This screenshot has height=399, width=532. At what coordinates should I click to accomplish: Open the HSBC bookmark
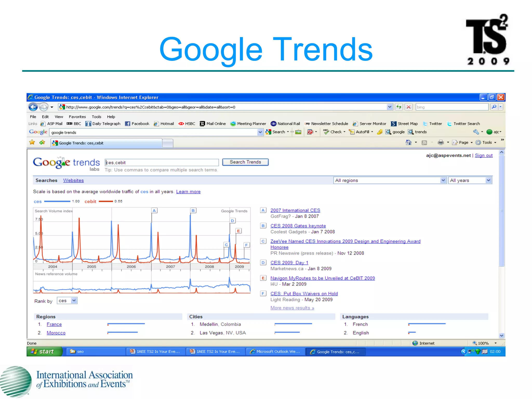[x=187, y=124]
